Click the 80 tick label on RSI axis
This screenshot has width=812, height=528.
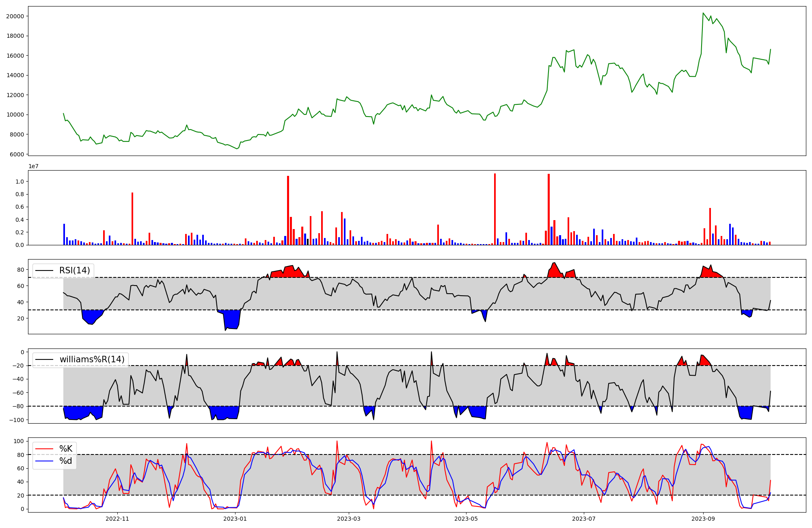(x=20, y=270)
